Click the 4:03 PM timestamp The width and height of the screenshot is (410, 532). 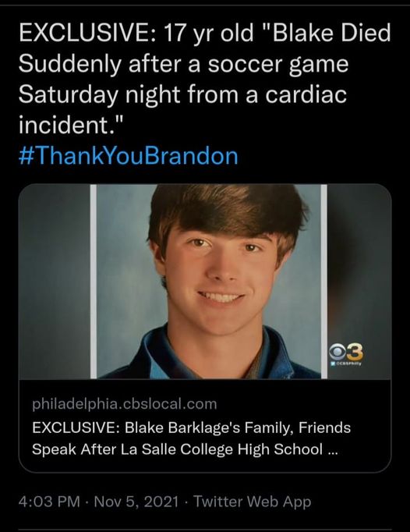click(49, 502)
